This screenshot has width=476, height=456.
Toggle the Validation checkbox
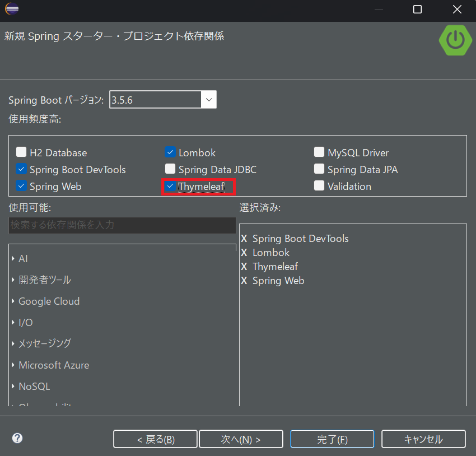coord(319,186)
